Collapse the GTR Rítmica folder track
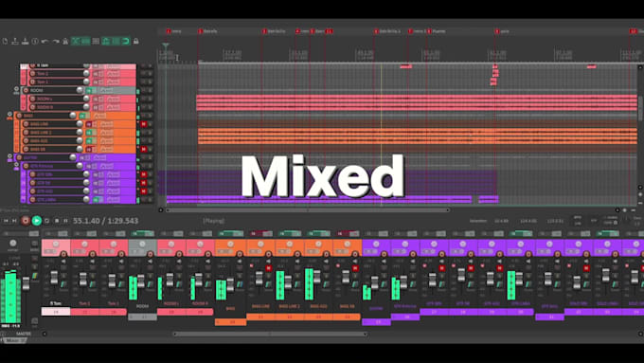The image size is (644, 363). [x=16, y=164]
